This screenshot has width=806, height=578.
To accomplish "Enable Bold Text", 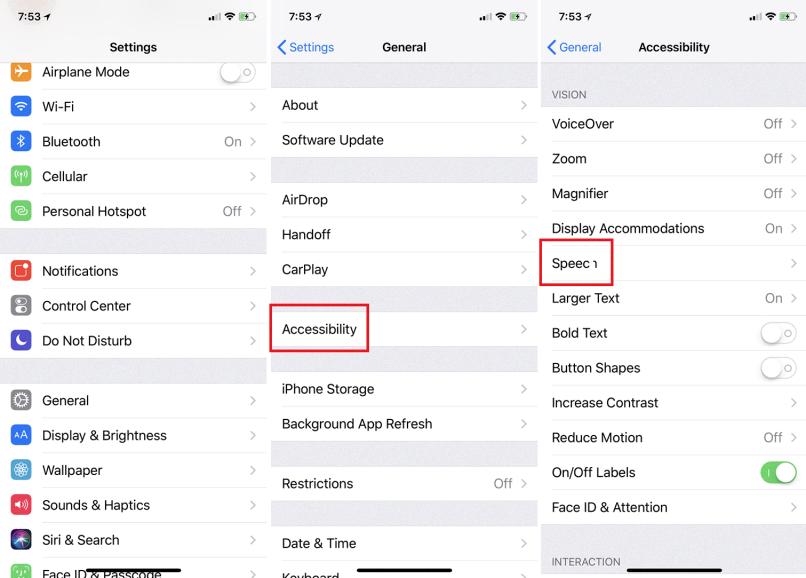I will 778,333.
